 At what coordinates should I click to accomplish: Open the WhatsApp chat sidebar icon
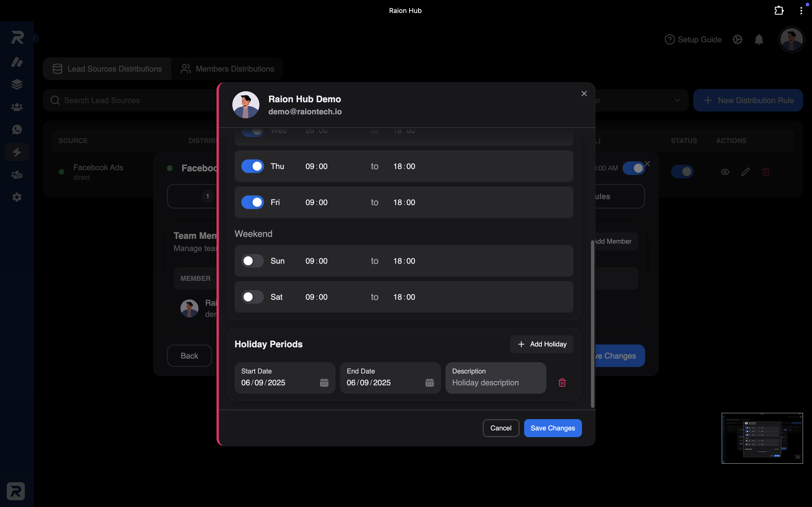(x=17, y=130)
